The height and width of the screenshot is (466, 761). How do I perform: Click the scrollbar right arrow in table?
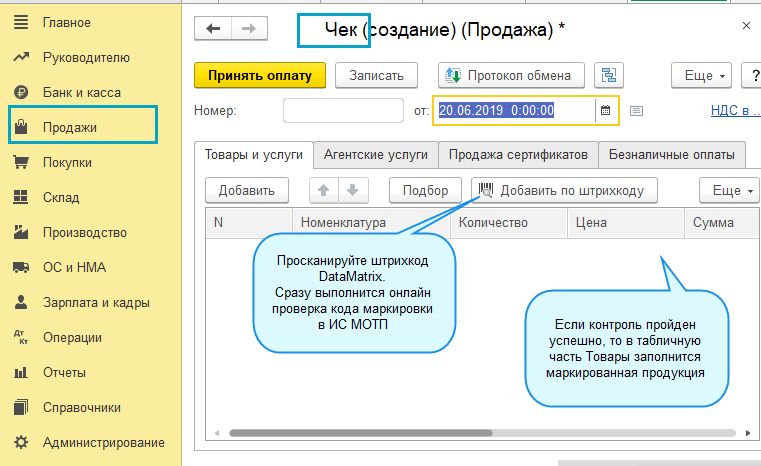[x=748, y=433]
